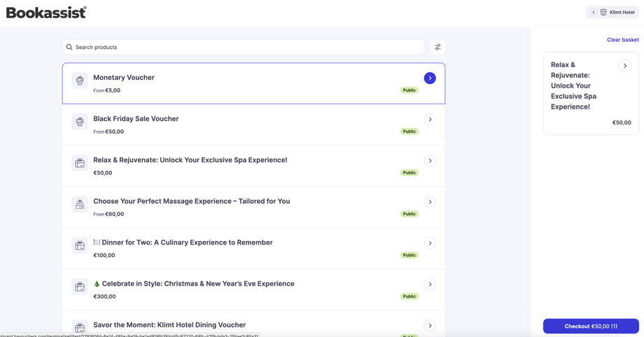
Task: Click the Massage Experience product icon
Action: click(80, 205)
